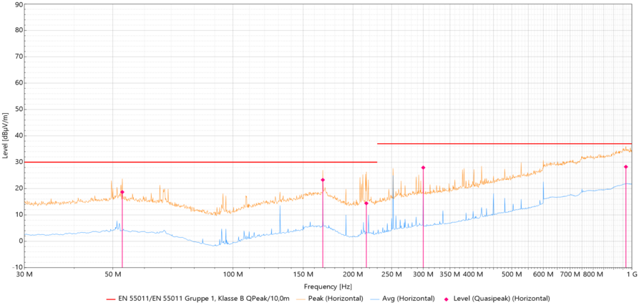Click the quasipeak marker near 1 GHz
644x308 pixels.
[x=625, y=167]
